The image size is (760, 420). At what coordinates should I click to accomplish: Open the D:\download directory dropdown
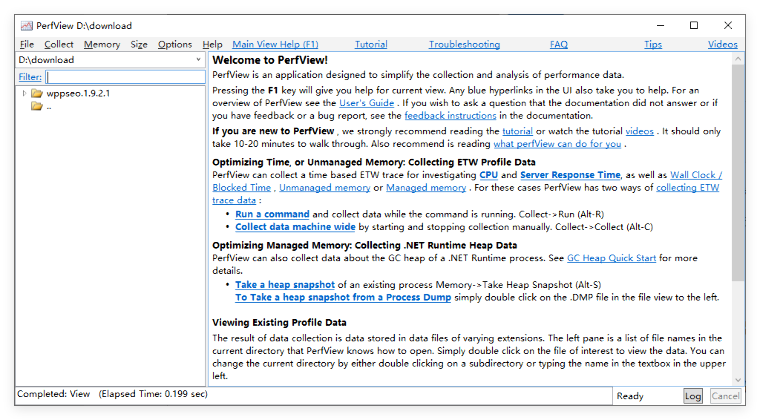[x=198, y=60]
